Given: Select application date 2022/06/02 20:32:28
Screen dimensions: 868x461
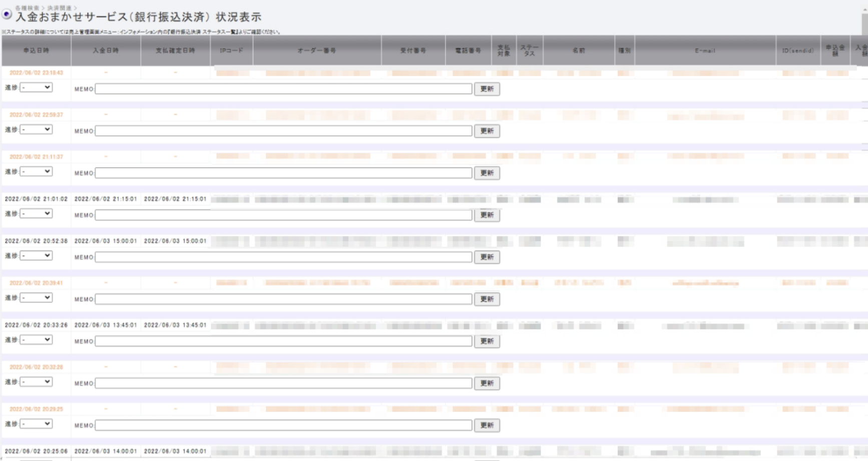Looking at the screenshot, I should tap(36, 367).
